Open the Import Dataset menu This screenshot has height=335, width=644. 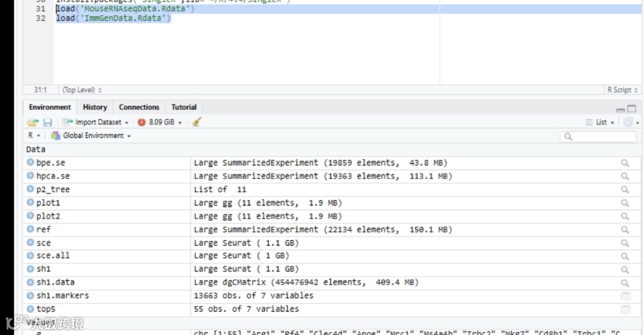(95, 122)
